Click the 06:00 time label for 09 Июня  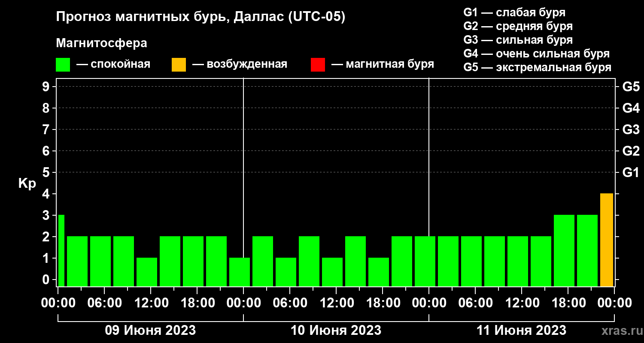(x=104, y=303)
